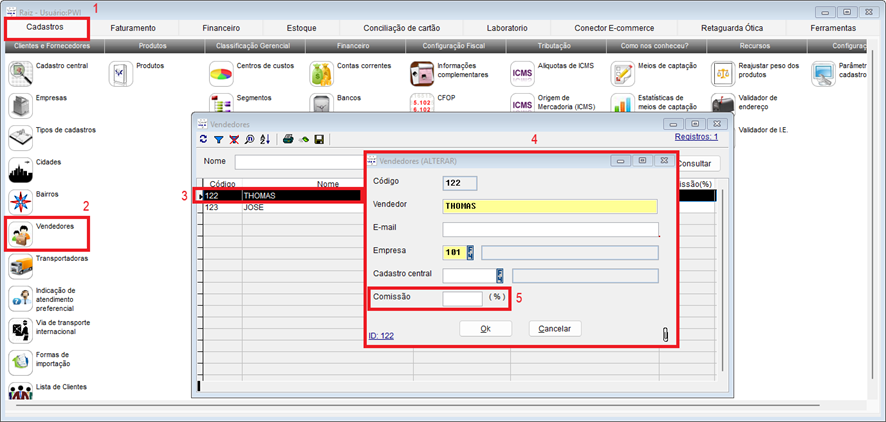Open the Vendedores icon in the sidebar
Image resolution: width=886 pixels, height=422 pixels.
(21, 234)
